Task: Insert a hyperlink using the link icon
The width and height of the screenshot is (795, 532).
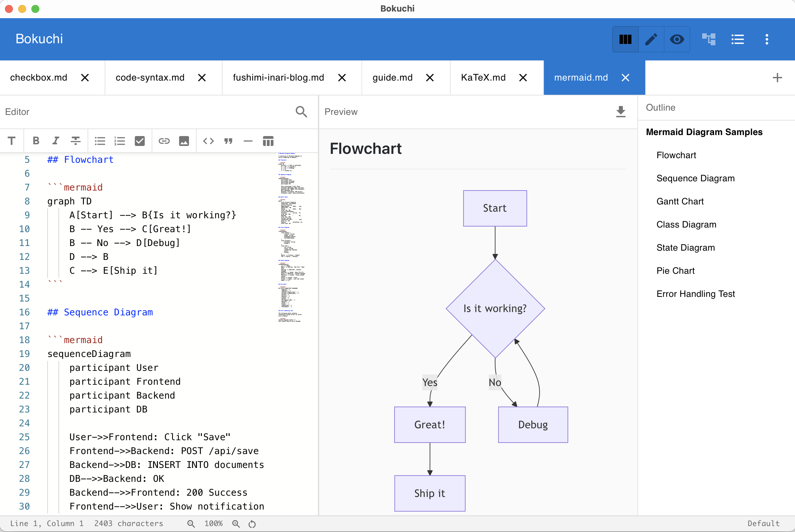Action: tap(164, 141)
